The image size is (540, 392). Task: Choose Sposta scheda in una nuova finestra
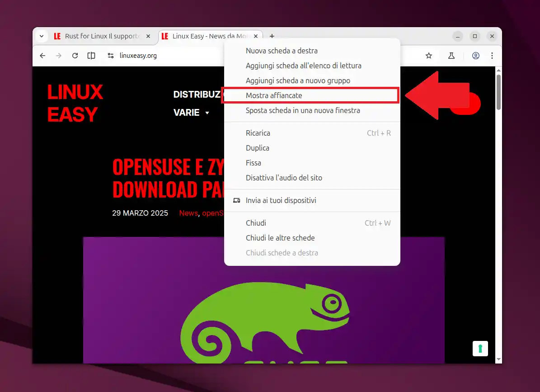(312, 111)
